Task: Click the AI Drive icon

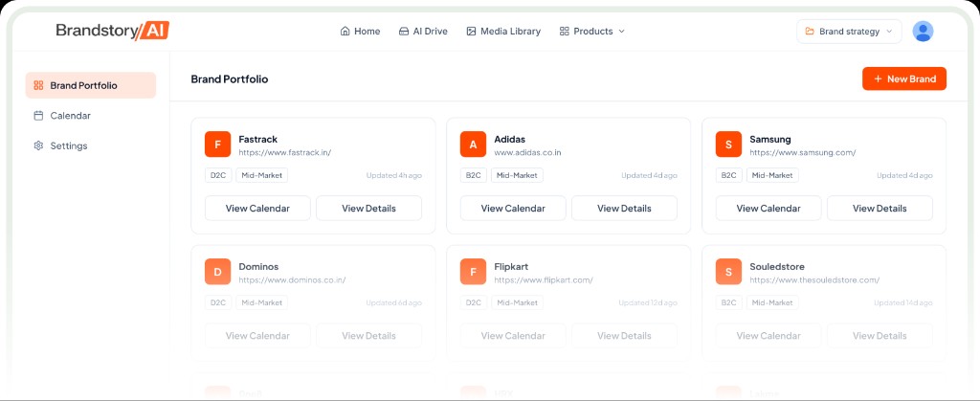Action: click(404, 32)
